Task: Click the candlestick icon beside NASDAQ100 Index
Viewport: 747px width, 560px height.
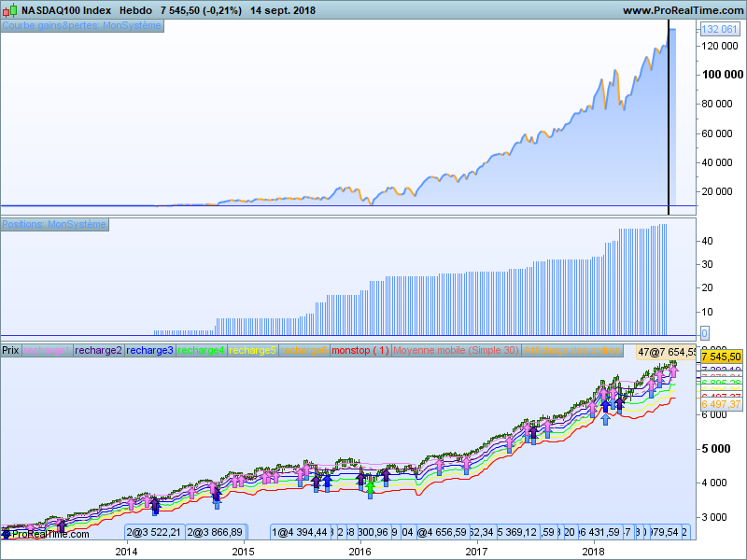Action: point(9,10)
